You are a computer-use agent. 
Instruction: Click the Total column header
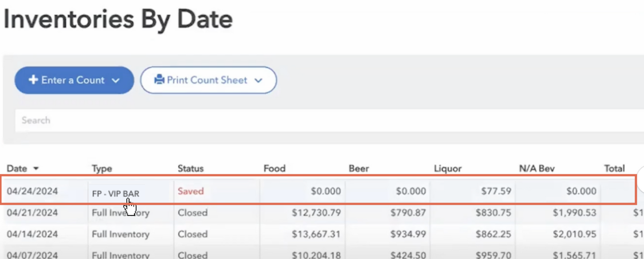tap(614, 168)
